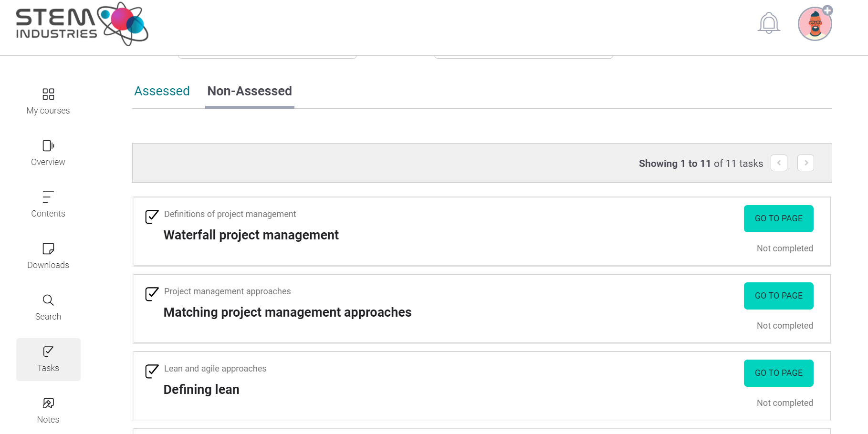The height and width of the screenshot is (434, 868).
Task: Open the user profile avatar
Action: [x=815, y=24]
